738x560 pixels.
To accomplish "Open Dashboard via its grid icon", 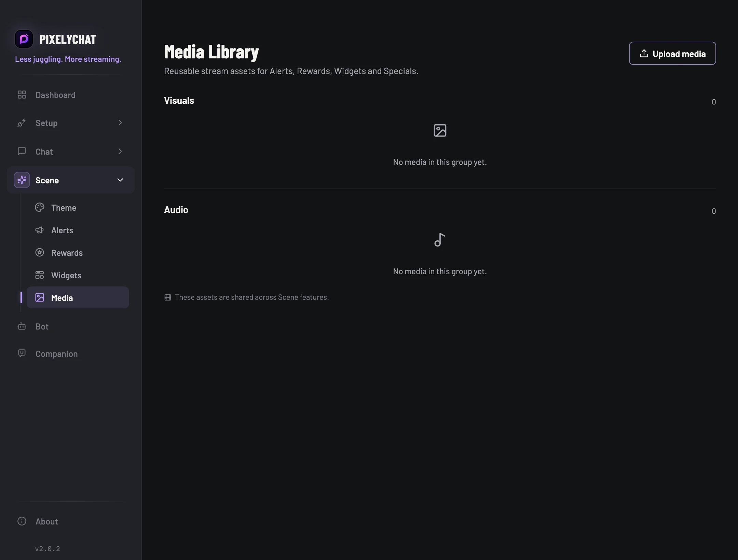I will 22,95.
